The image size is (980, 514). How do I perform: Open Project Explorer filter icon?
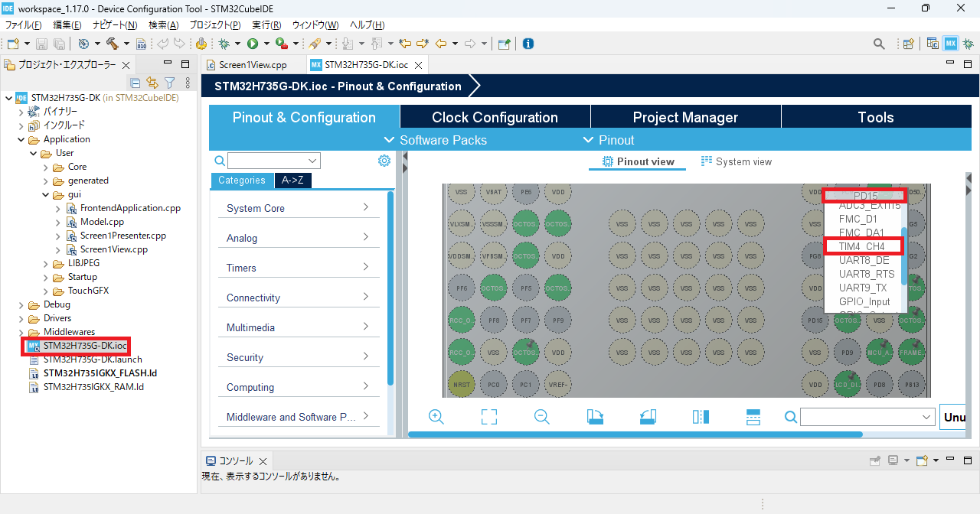[170, 83]
